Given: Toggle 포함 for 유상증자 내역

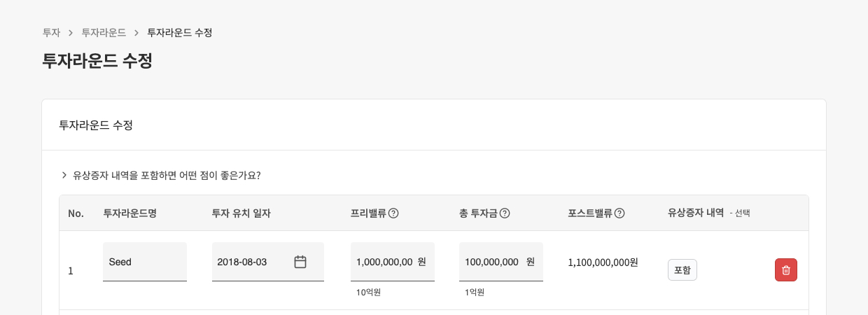Looking at the screenshot, I should tap(682, 270).
